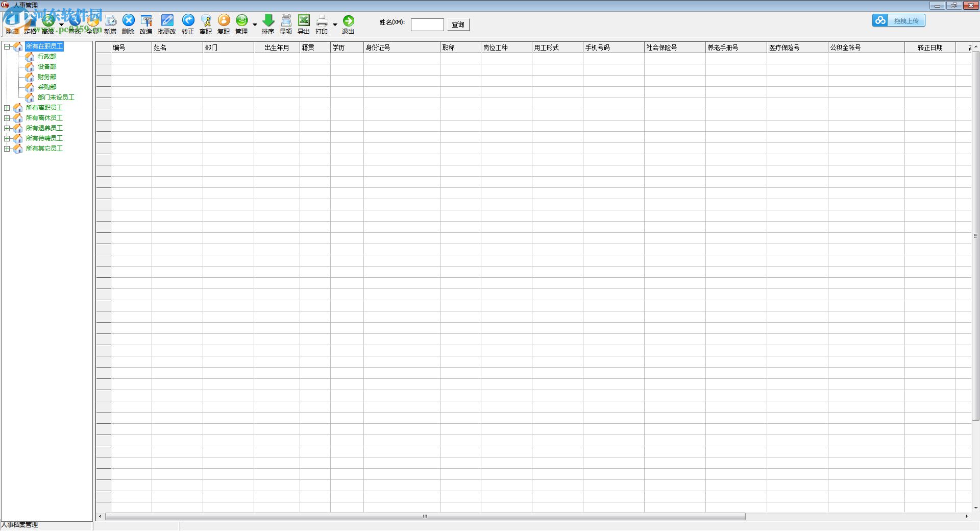The height and width of the screenshot is (531, 980).
Task: Select 行政部 in the department tree
Action: 47,57
